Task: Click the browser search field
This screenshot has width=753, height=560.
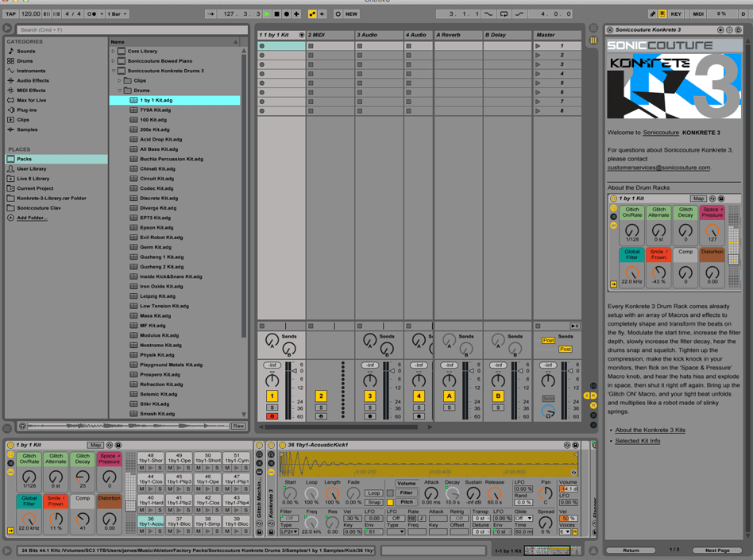Action: pyautogui.click(x=132, y=29)
